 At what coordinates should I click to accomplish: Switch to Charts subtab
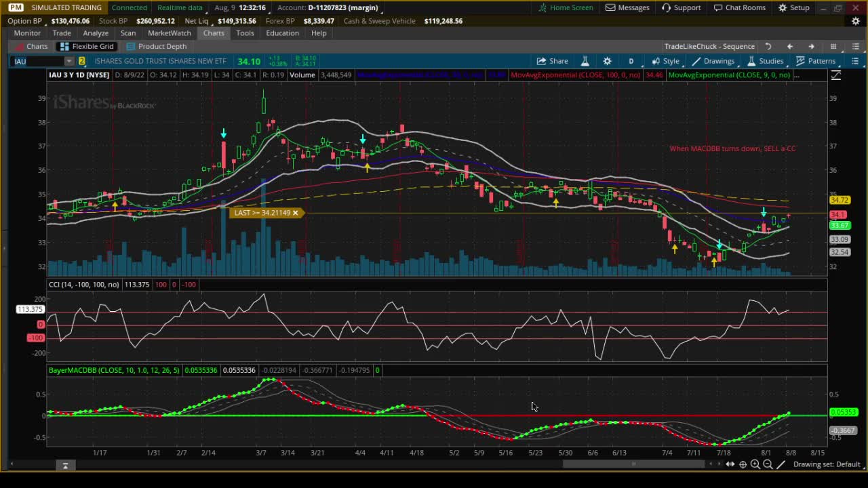(x=31, y=46)
